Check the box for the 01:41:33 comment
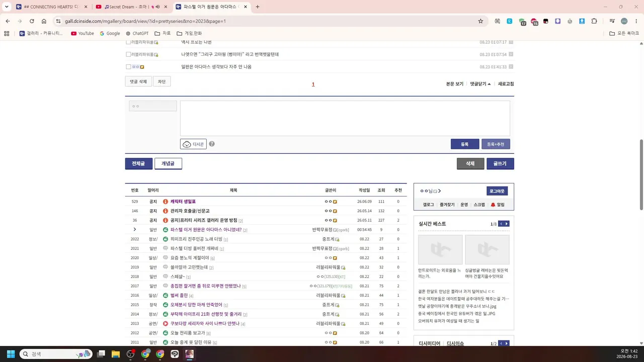The height and width of the screenshot is (362, 644). [x=128, y=67]
